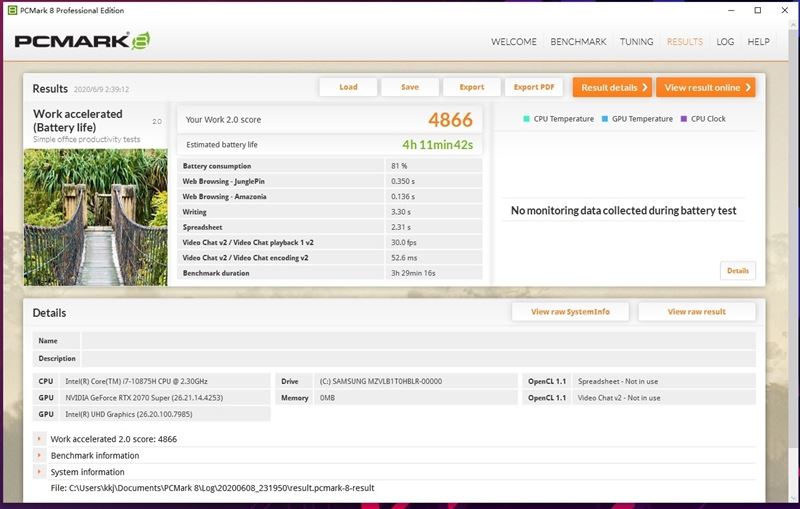The width and height of the screenshot is (800, 509).
Task: Open Result details
Action: click(x=614, y=87)
